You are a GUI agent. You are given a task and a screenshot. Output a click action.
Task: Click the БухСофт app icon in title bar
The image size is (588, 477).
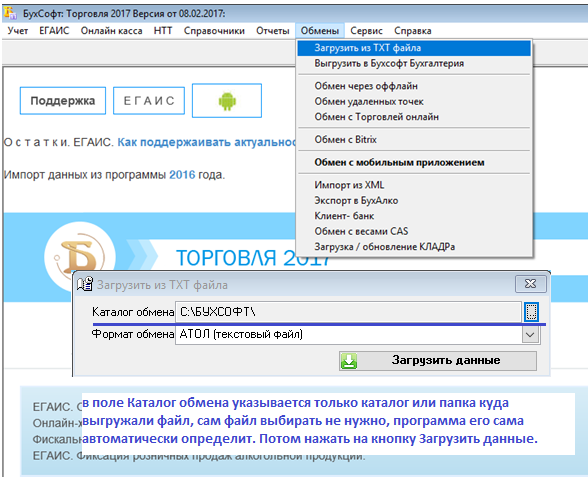coord(10,14)
